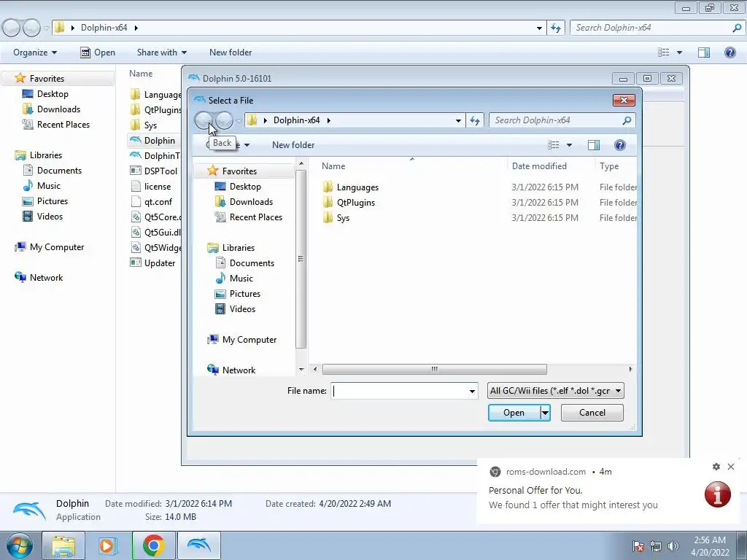Select My Computer in the dialog sidebar
Screen dimensions: 747x560
(249, 340)
